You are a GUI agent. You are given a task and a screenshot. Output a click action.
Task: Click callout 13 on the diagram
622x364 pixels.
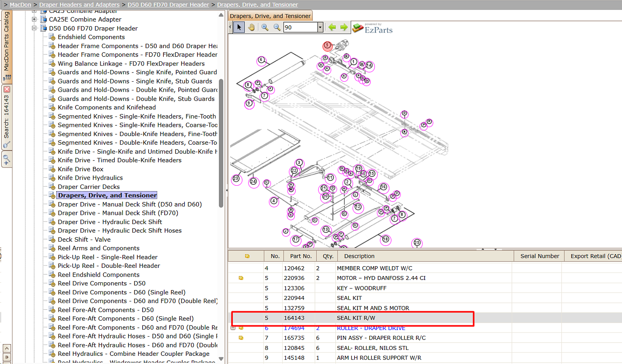[x=326, y=230]
